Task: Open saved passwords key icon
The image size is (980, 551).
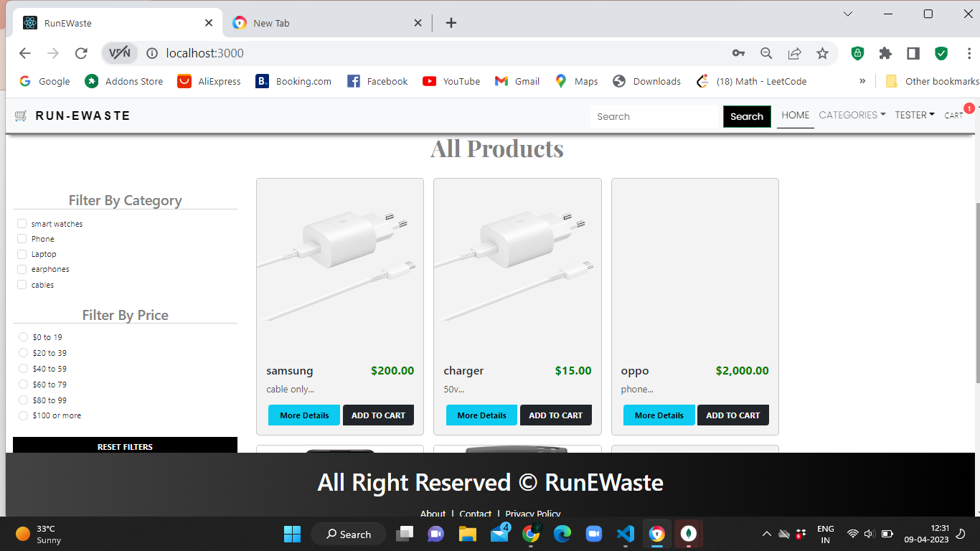Action: (738, 53)
